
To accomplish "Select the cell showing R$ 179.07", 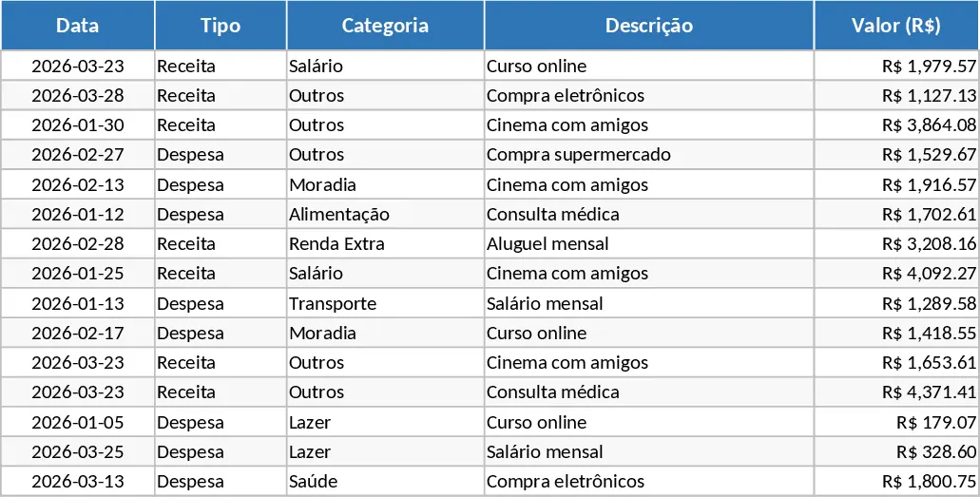I will pos(896,422).
